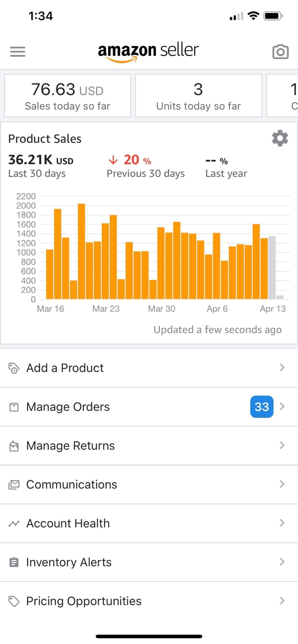Open the Communications menu item

point(72,484)
